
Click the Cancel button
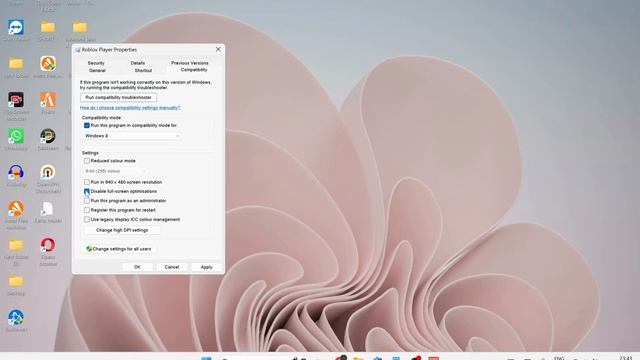pos(172,267)
